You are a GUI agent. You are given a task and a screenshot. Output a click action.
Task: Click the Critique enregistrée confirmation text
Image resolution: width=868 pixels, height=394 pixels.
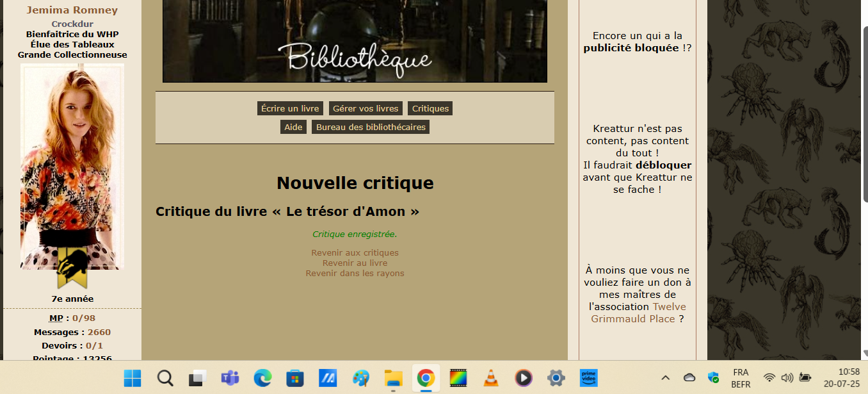355,234
